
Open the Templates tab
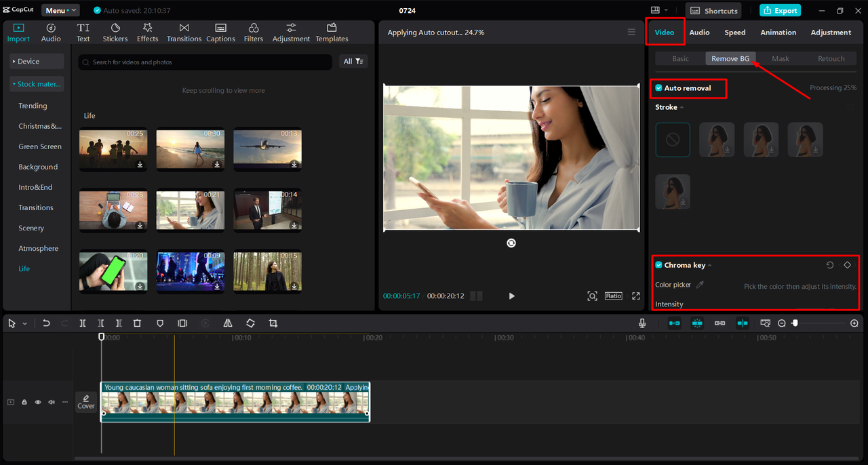pos(332,33)
